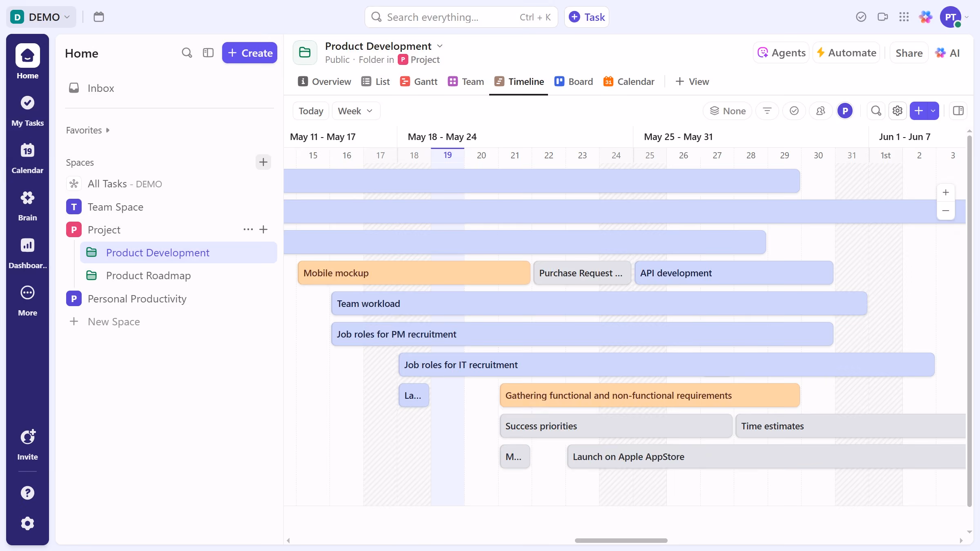Open the Automate button
Screen dimensions: 980x551
846,53
